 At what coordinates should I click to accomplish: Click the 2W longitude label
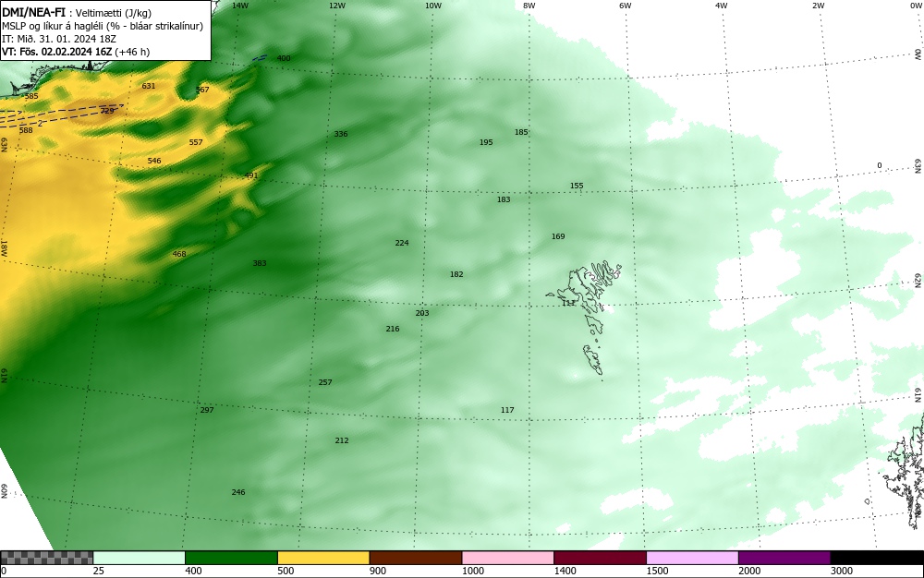tap(818, 6)
